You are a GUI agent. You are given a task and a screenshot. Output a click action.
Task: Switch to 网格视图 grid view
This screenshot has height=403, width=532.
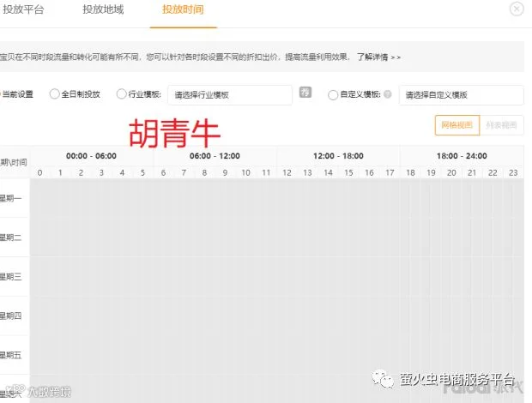(457, 125)
